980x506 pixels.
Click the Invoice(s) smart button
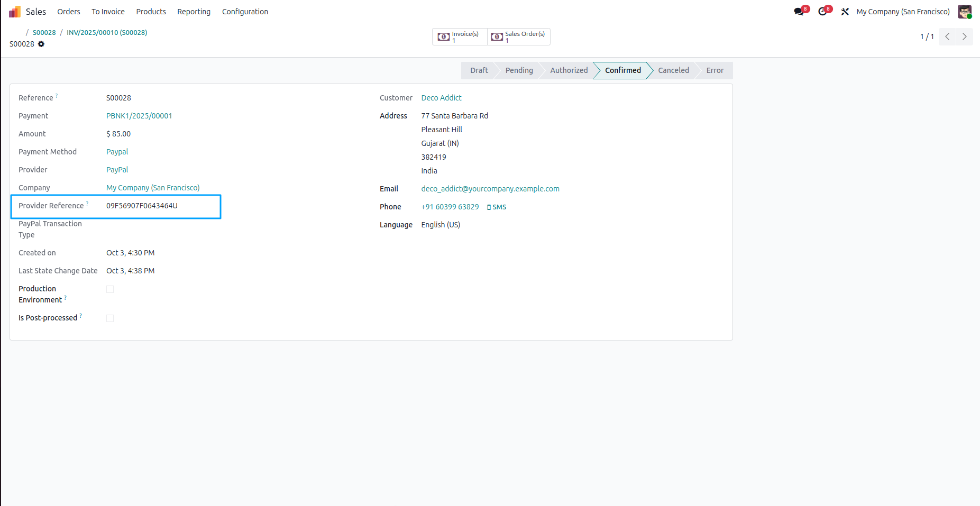(x=460, y=36)
